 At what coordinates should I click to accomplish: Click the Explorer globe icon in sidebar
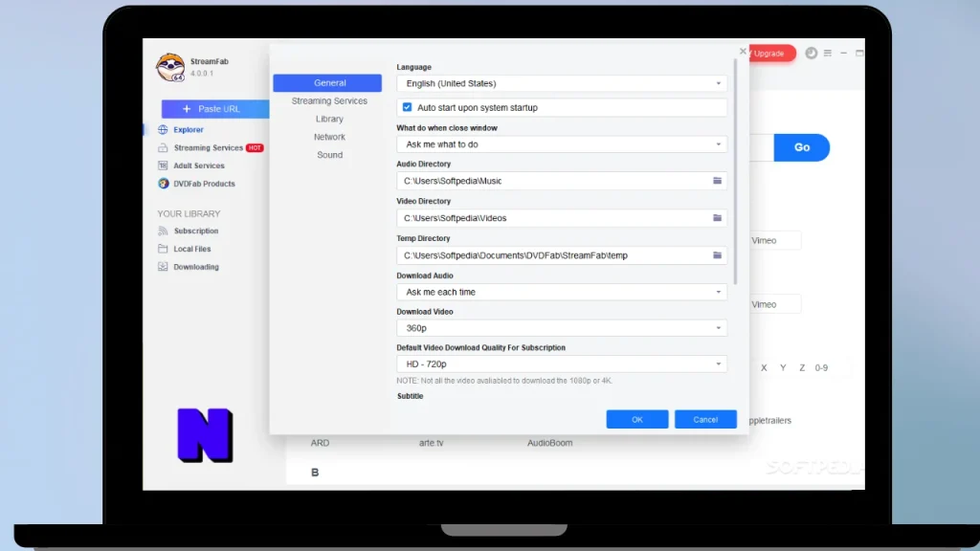pos(163,129)
